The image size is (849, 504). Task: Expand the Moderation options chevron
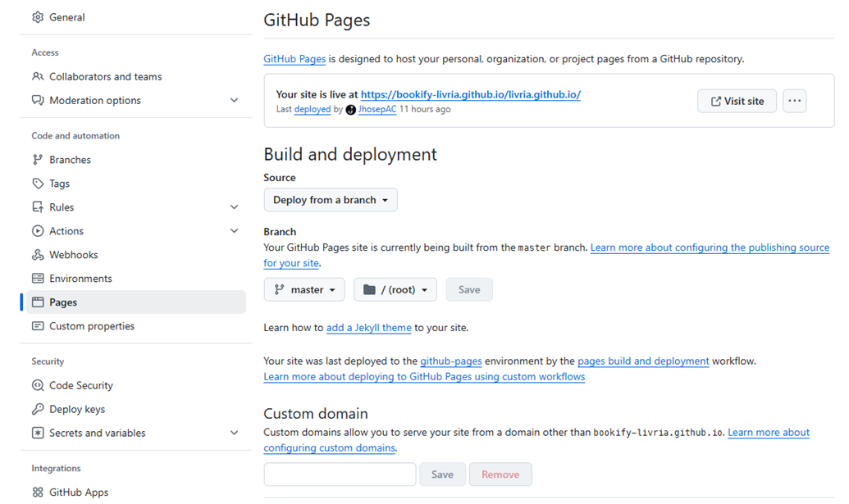click(234, 100)
